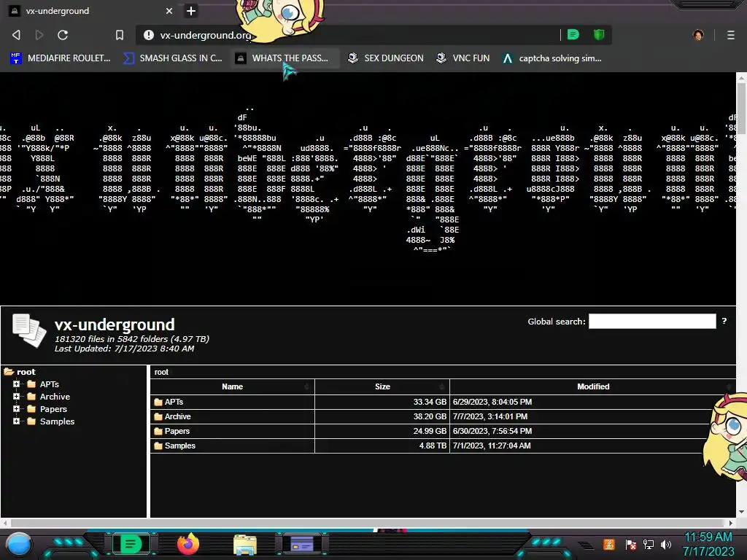The height and width of the screenshot is (560, 747).
Task: Open the site security warning icon
Action: click(149, 35)
